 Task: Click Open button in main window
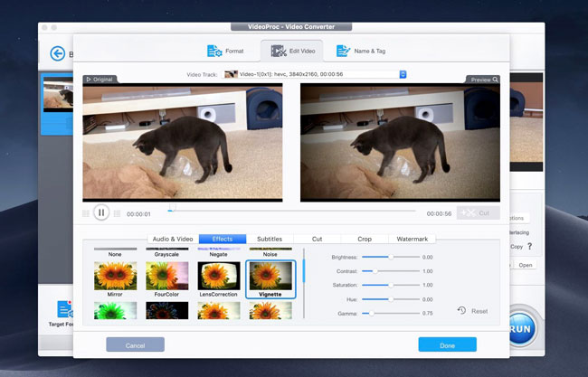pos(526,265)
